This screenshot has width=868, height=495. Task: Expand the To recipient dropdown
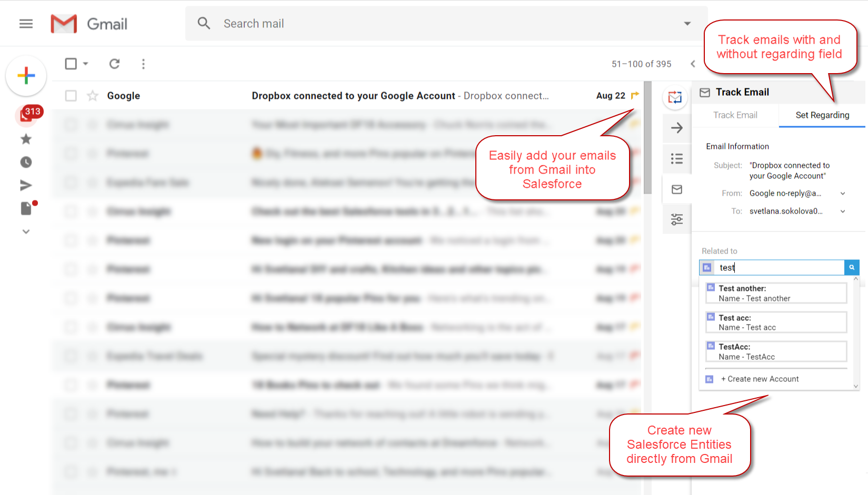click(842, 211)
